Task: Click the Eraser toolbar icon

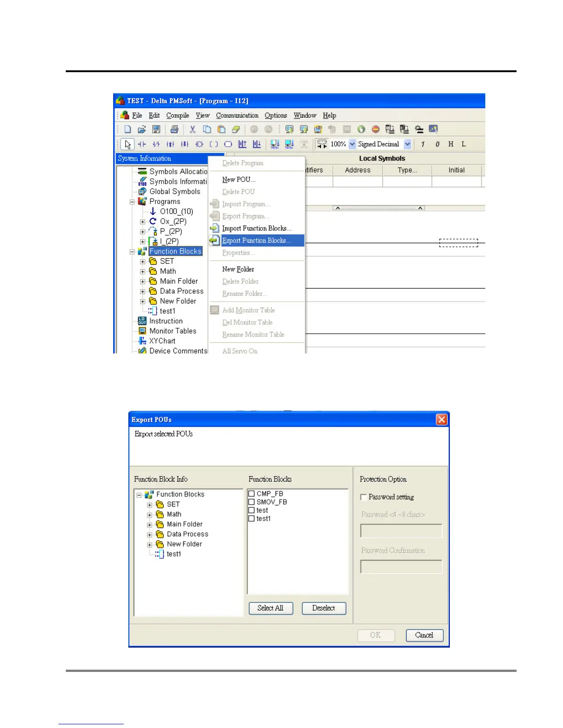Action: [236, 129]
